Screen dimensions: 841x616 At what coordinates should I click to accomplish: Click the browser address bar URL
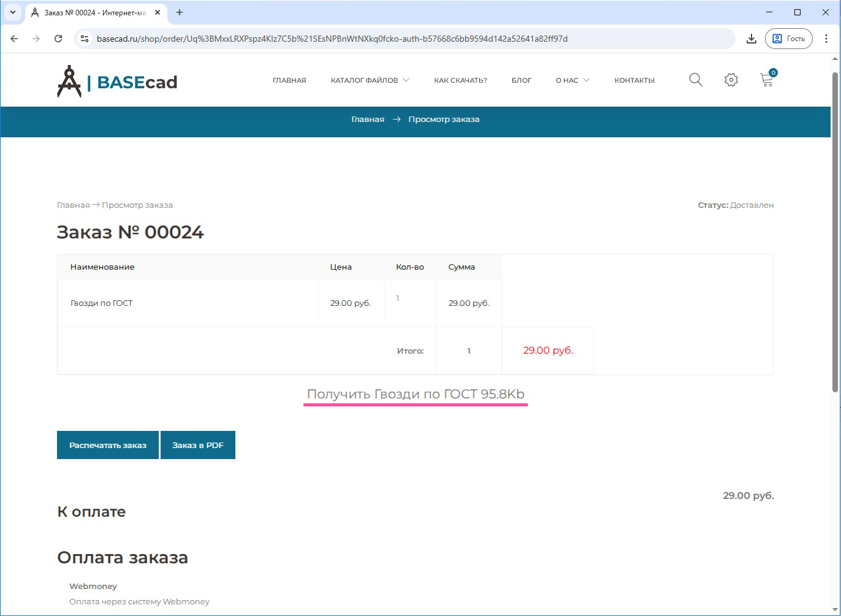332,39
